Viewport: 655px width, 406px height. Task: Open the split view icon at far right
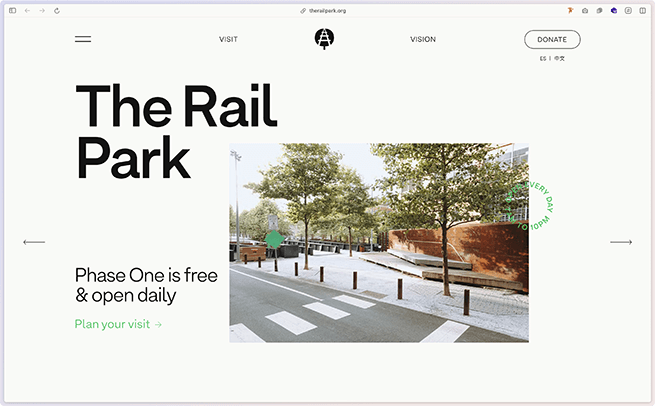point(642,11)
